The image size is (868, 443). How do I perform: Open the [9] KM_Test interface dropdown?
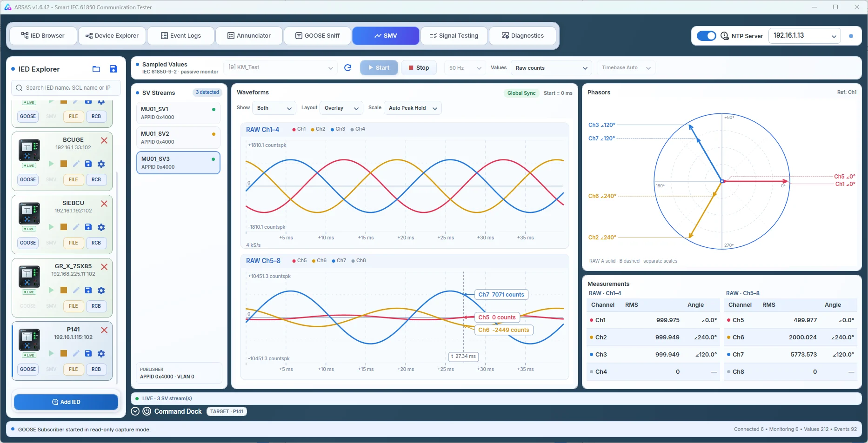coord(280,68)
